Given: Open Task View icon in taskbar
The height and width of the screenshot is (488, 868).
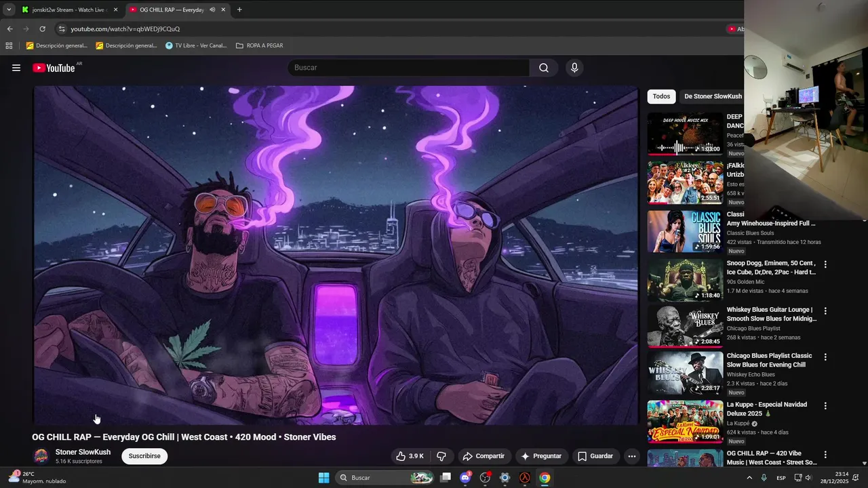Looking at the screenshot, I should 446,478.
